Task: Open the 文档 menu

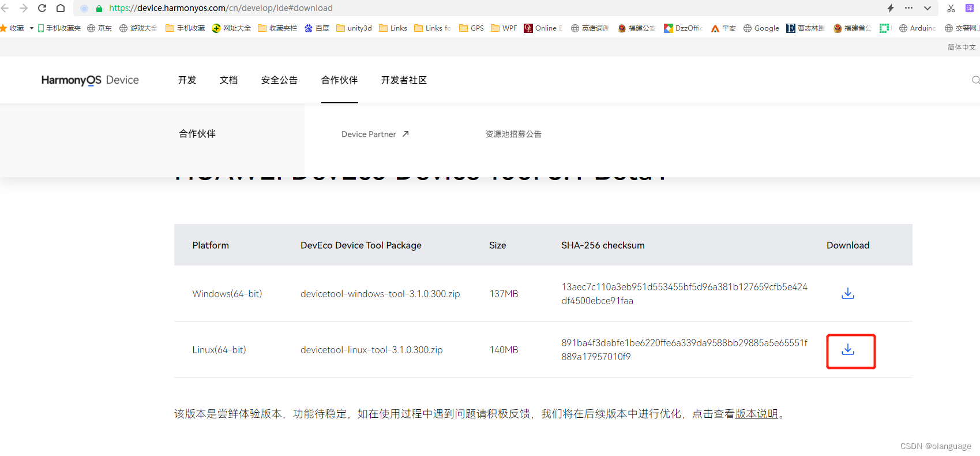Action: click(x=228, y=80)
